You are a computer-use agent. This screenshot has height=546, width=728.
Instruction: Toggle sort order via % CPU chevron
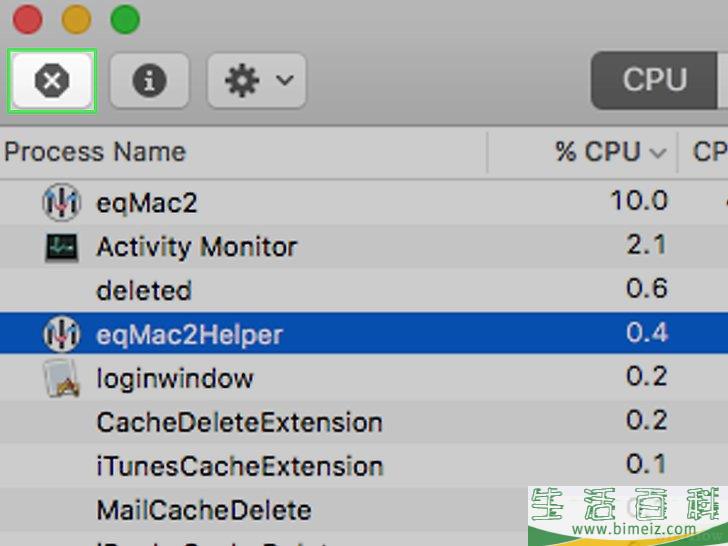tap(657, 152)
